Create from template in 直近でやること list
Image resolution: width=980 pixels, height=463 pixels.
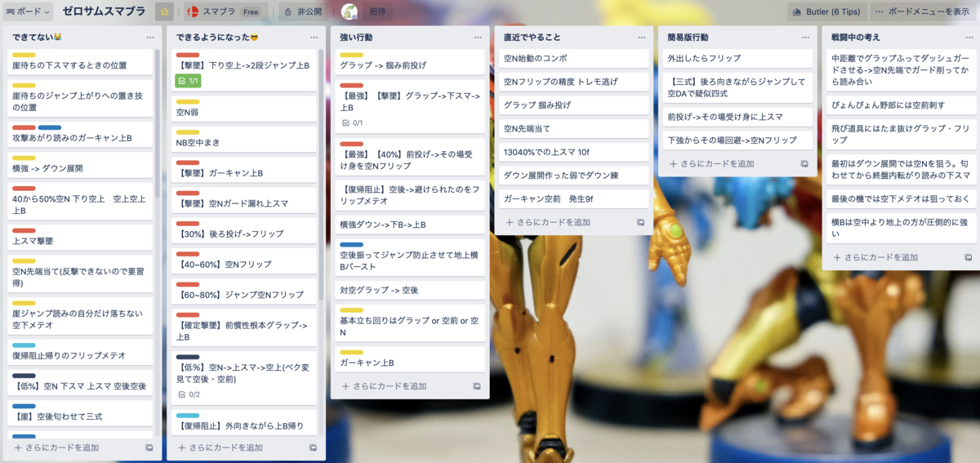640,222
